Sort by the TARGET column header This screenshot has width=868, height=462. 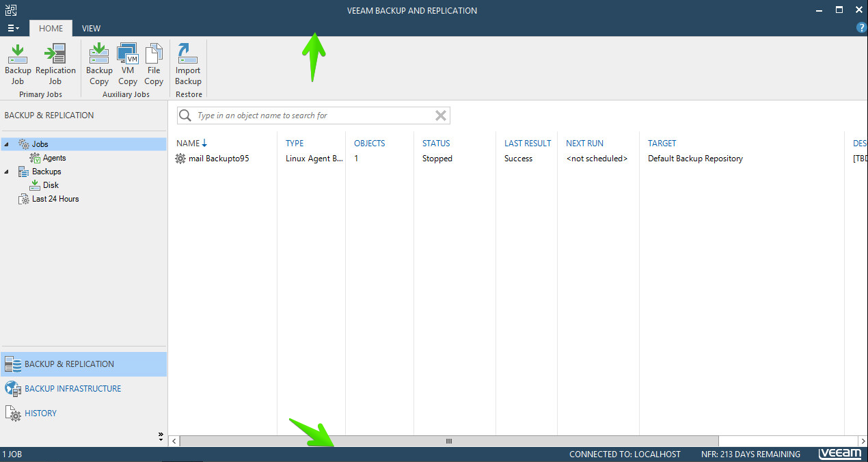click(x=662, y=143)
